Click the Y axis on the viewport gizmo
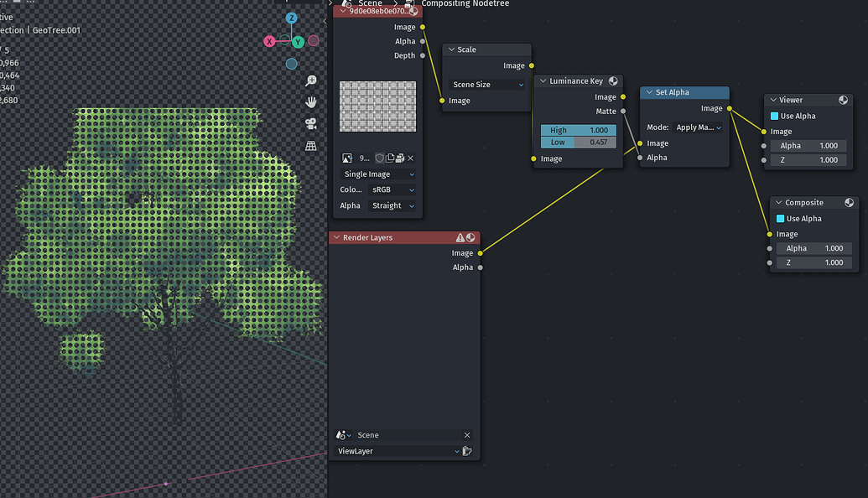The image size is (868, 498). 298,42
